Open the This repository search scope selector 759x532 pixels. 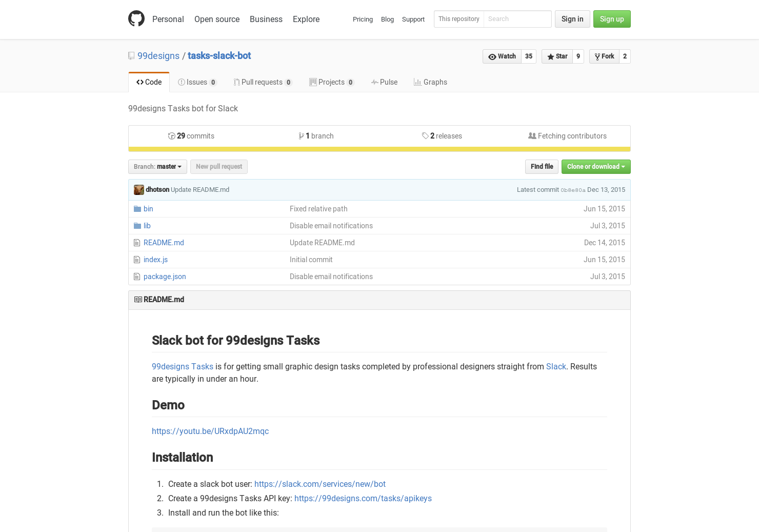coord(458,19)
